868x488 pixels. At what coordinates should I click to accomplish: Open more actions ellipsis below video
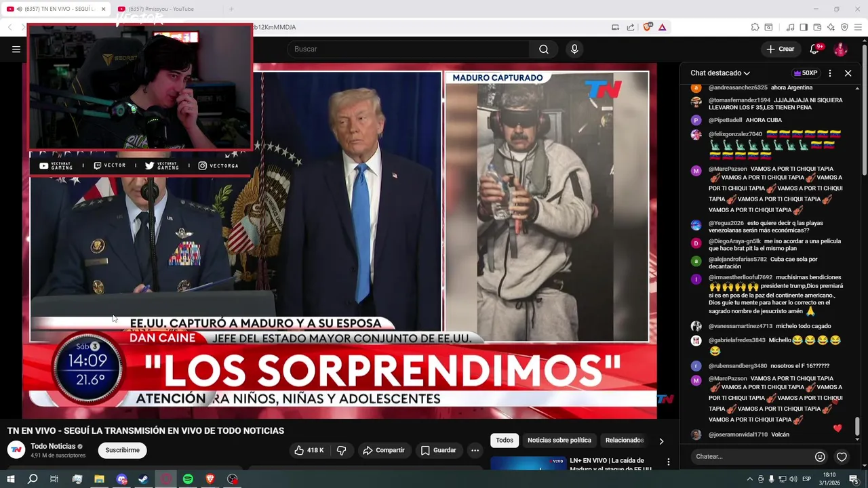click(x=475, y=450)
